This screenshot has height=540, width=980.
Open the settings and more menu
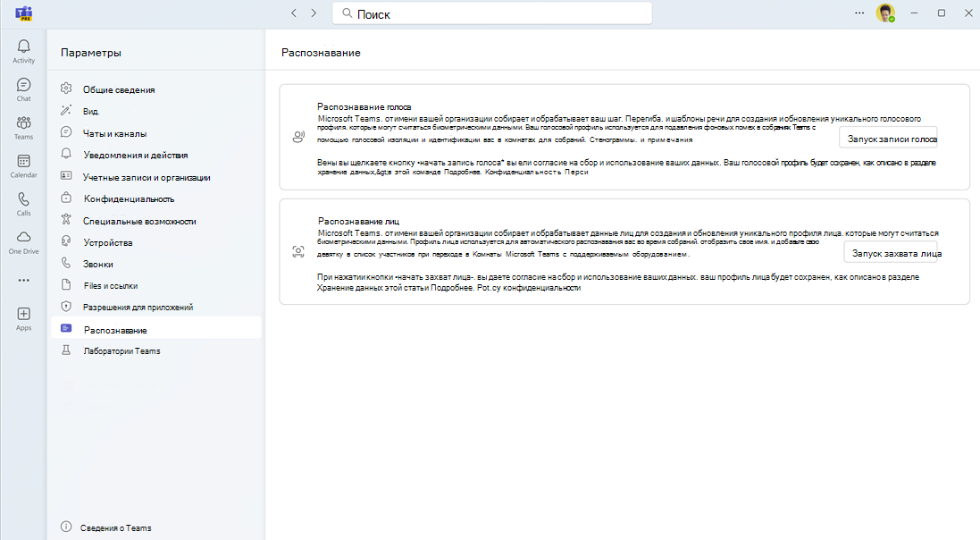point(859,13)
